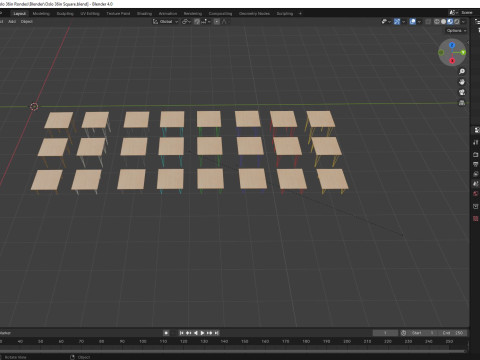
Task: Open the Add menu in viewport header
Action: coord(12,21)
